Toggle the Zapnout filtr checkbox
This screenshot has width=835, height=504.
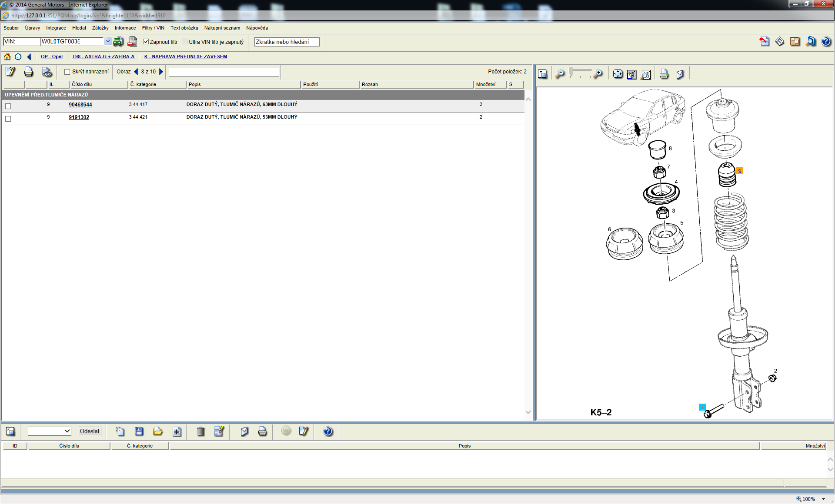(x=146, y=42)
